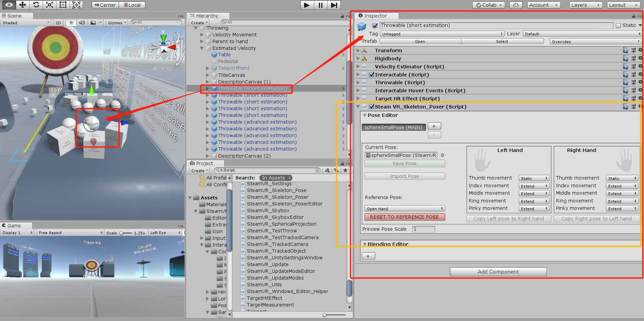Viewport: 644px width, 321px height.
Task: Click the Preview Pose Scale input field
Action: coord(423,229)
